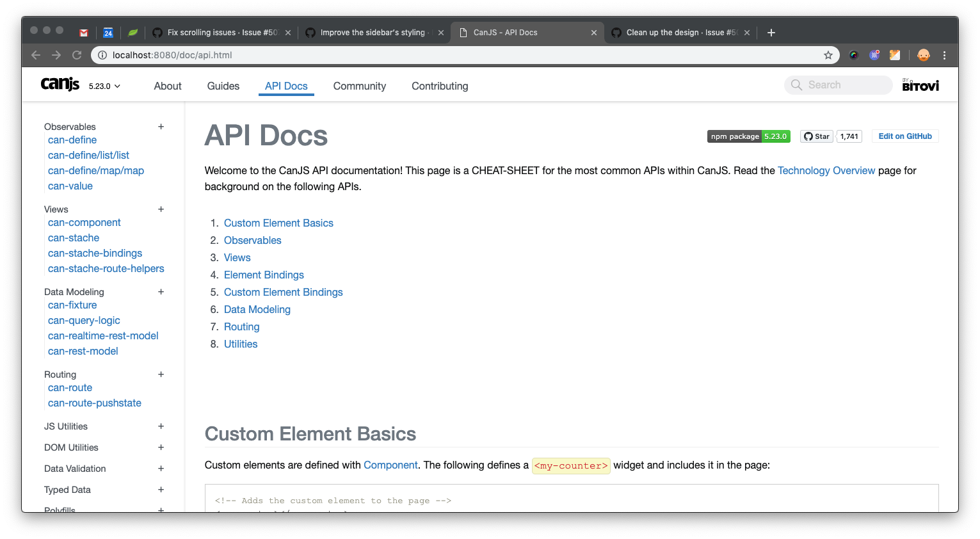980x539 pixels.
Task: Focus the Search input field
Action: (x=838, y=85)
